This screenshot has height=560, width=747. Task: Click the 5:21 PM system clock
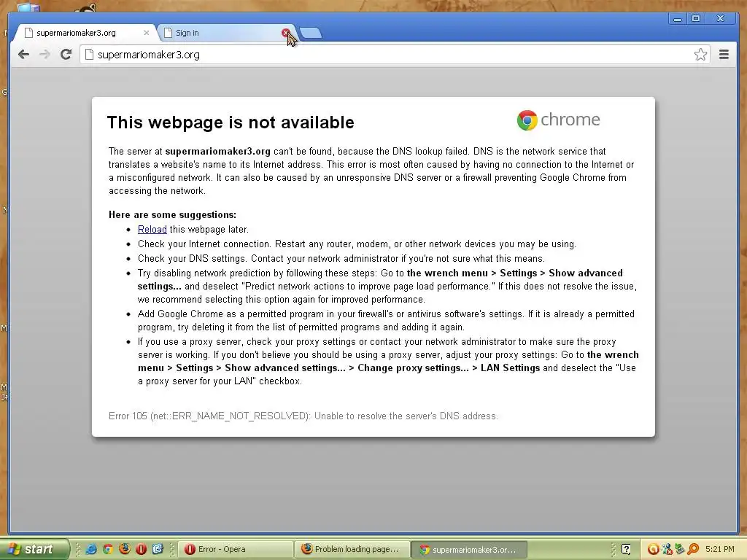(720, 550)
